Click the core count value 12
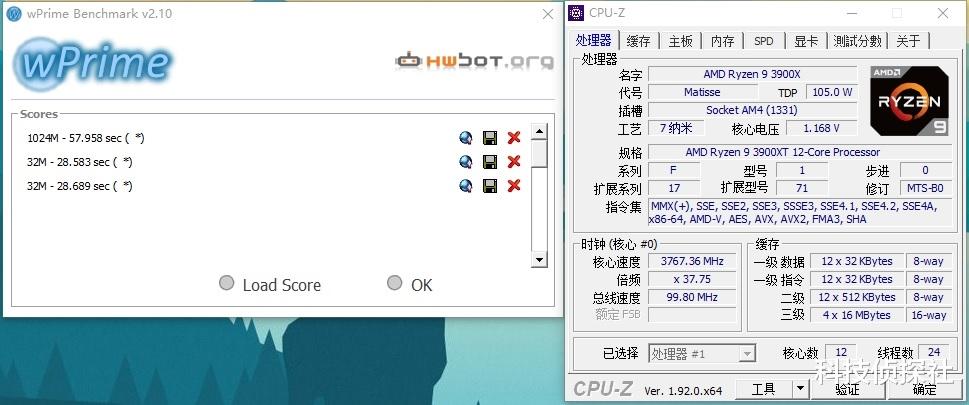 point(841,352)
